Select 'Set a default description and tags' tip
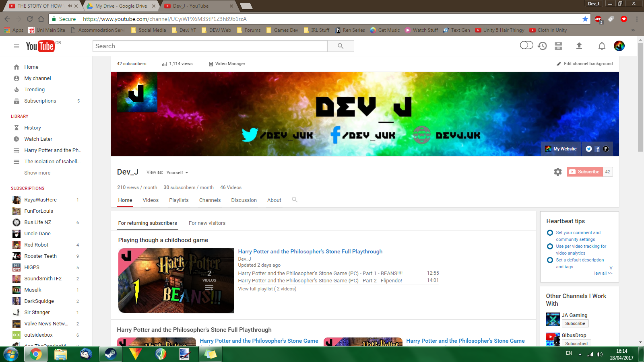This screenshot has height=362, width=644. pos(580,263)
